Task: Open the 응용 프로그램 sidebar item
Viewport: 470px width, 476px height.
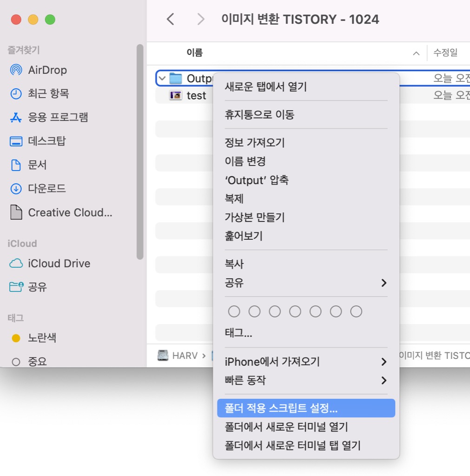Action: [x=58, y=117]
